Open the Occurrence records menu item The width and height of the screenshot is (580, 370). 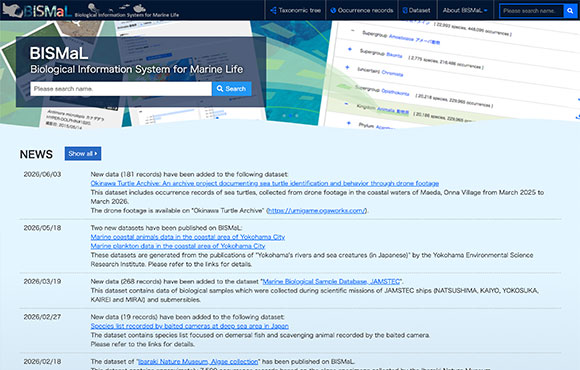click(362, 10)
